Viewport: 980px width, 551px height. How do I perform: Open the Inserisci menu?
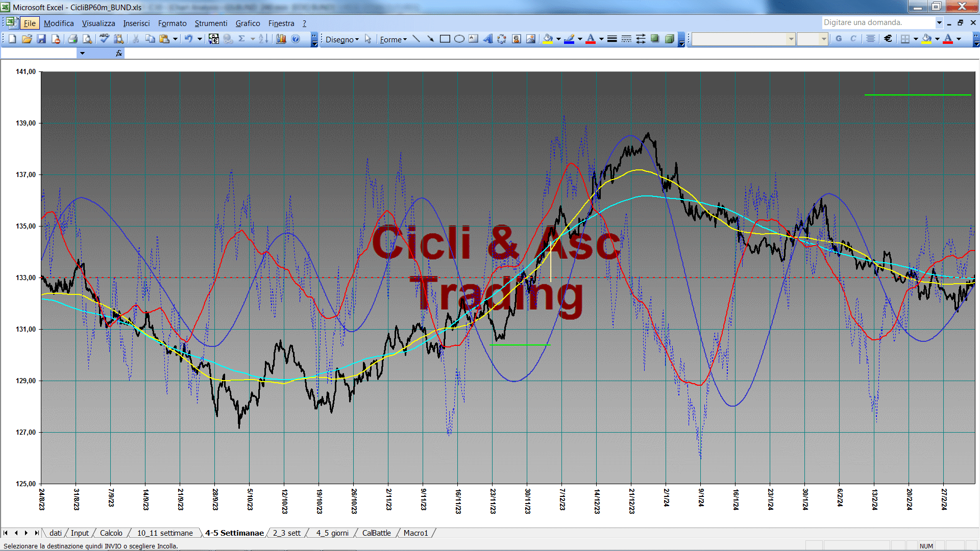pyautogui.click(x=136, y=23)
